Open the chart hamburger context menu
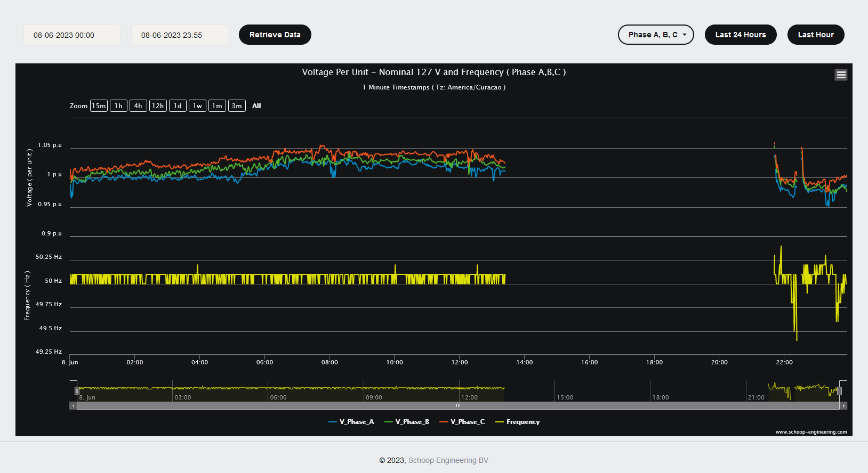 pos(841,75)
